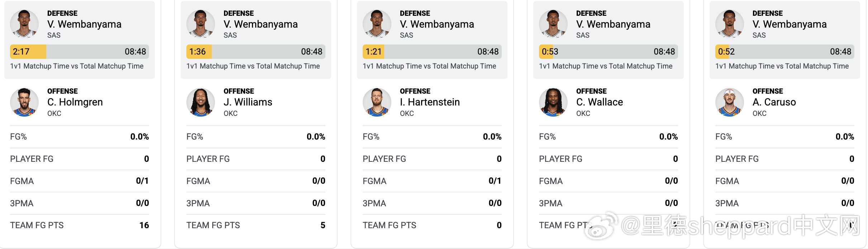
Task: Click Wembanyama's headshot in the 2:17 matchup card
Action: coord(24,24)
